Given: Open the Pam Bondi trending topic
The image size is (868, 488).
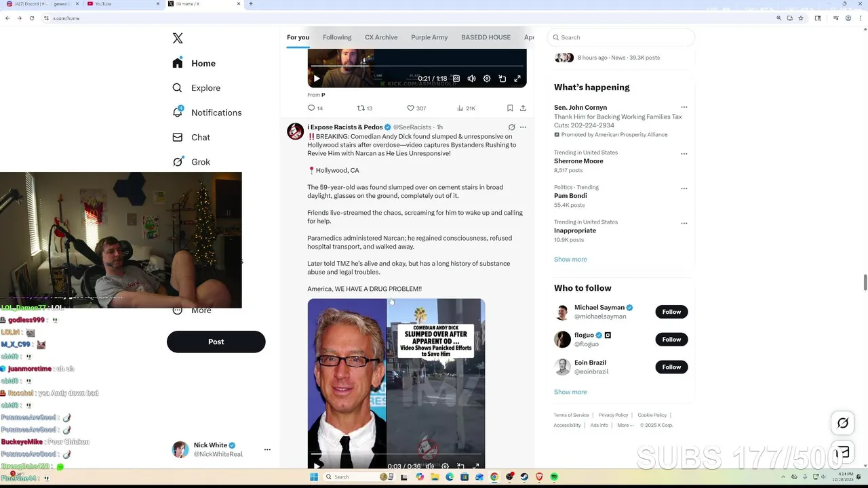Looking at the screenshot, I should 570,196.
